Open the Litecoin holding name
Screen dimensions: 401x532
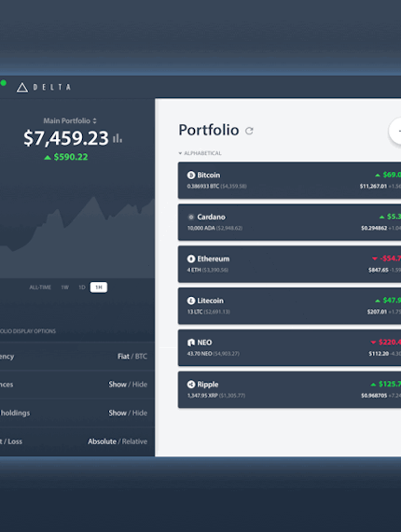pyautogui.click(x=211, y=301)
